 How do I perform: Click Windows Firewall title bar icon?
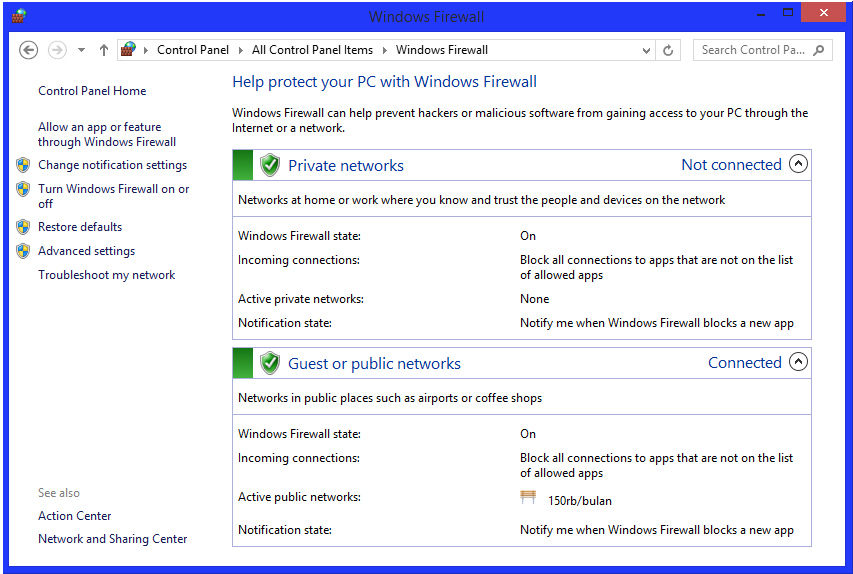click(19, 16)
